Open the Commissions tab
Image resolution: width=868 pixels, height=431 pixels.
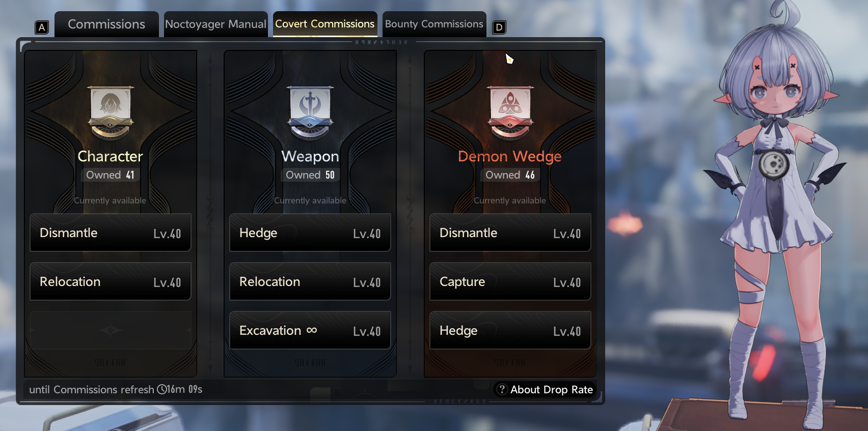(106, 24)
